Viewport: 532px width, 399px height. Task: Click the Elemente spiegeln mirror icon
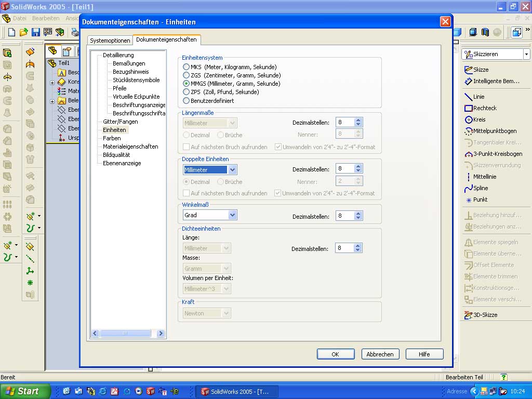(468, 242)
